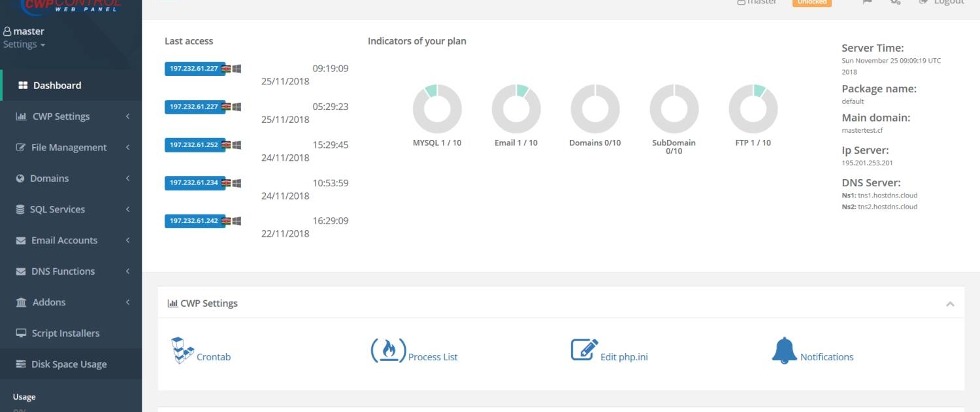Click the master username in the sidebar
980x412 pixels.
coord(29,31)
